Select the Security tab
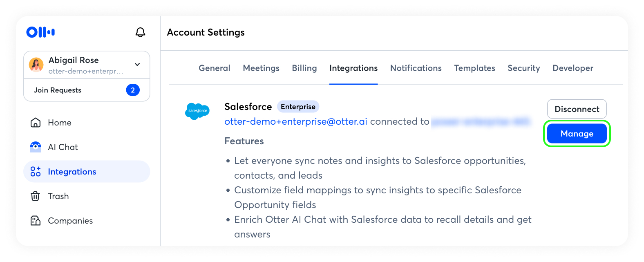This screenshot has width=644, height=262. click(x=524, y=68)
